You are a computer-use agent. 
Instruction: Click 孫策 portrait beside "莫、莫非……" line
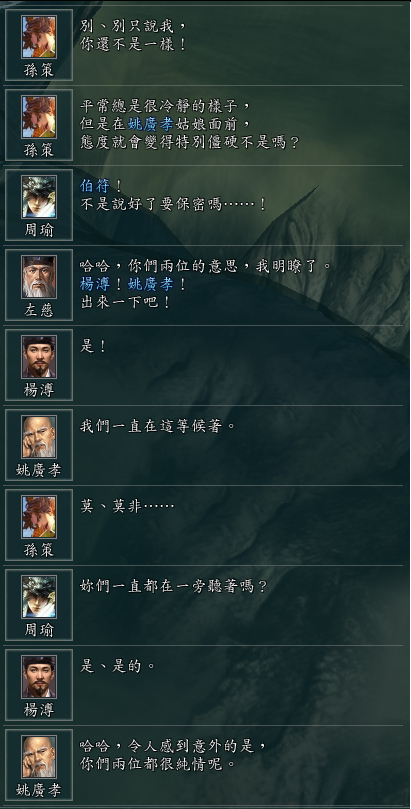point(39,517)
